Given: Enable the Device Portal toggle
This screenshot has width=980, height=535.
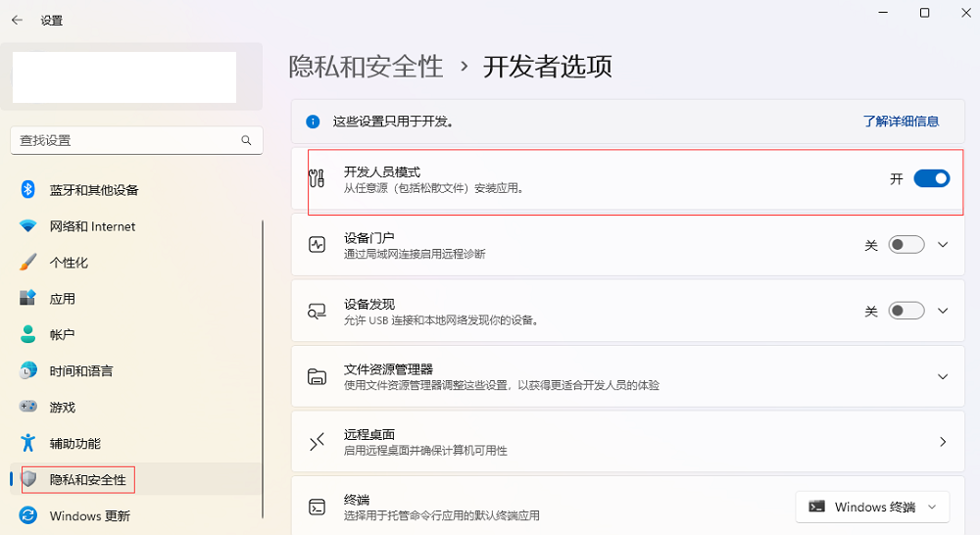Looking at the screenshot, I should pyautogui.click(x=906, y=244).
